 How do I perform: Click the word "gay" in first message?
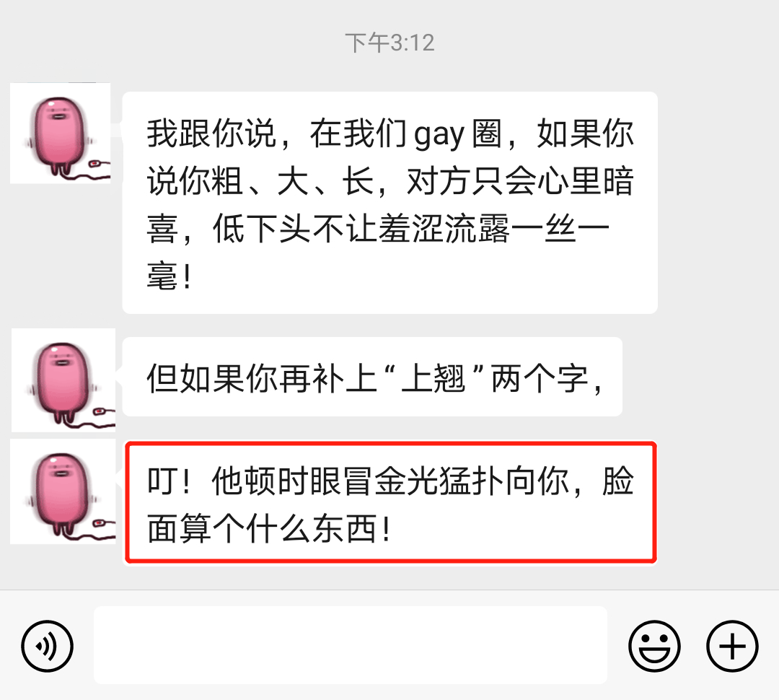click(439, 135)
